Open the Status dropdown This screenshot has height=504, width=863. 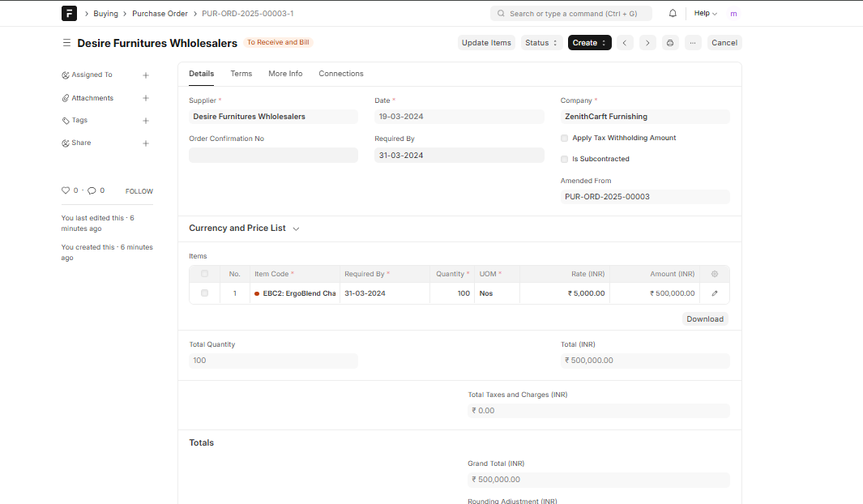[x=541, y=42]
